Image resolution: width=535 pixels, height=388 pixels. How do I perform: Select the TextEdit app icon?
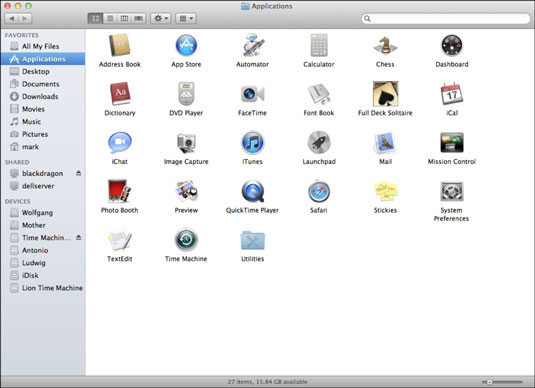[x=119, y=240]
